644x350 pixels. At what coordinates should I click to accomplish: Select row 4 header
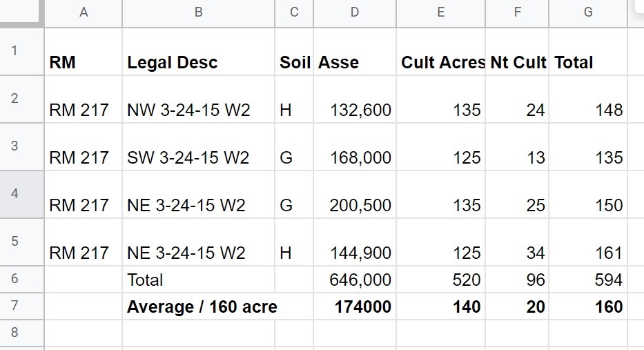coord(22,194)
